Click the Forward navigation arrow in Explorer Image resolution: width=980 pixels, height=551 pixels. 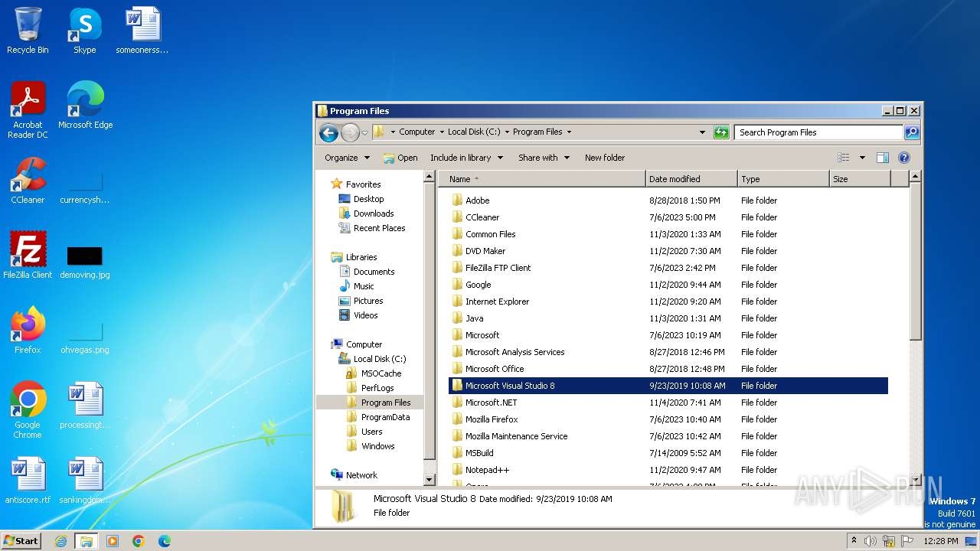(350, 132)
